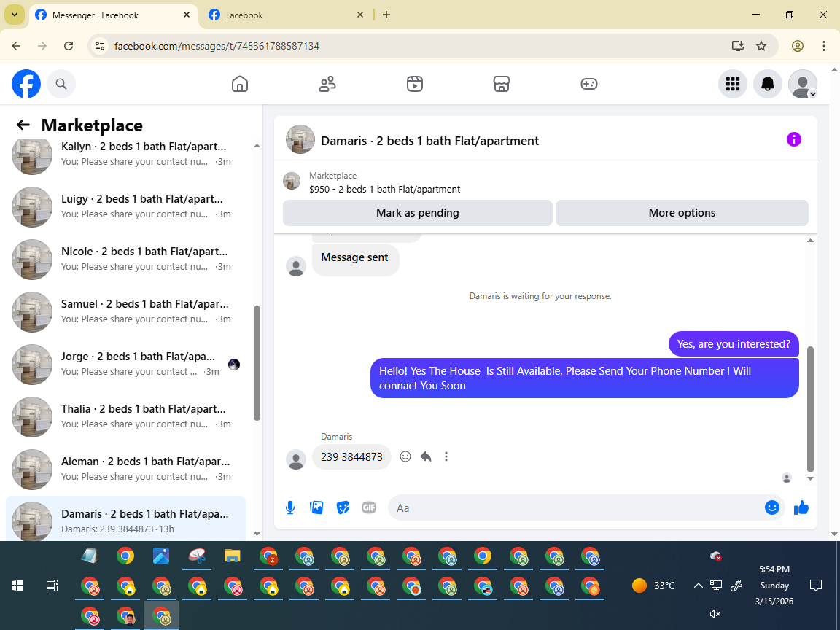The width and height of the screenshot is (840, 630).
Task: Focus the Aa message input field
Action: (576, 507)
